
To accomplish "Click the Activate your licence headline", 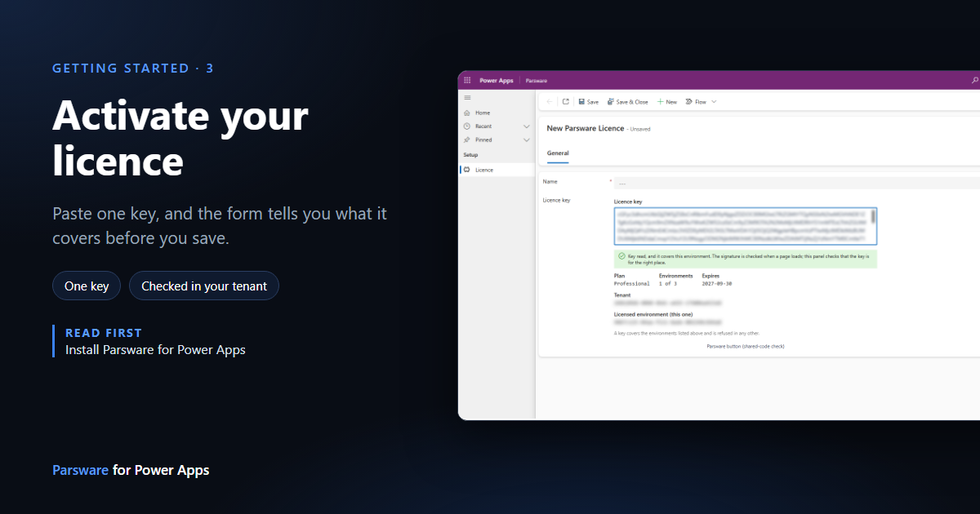I will click(180, 138).
